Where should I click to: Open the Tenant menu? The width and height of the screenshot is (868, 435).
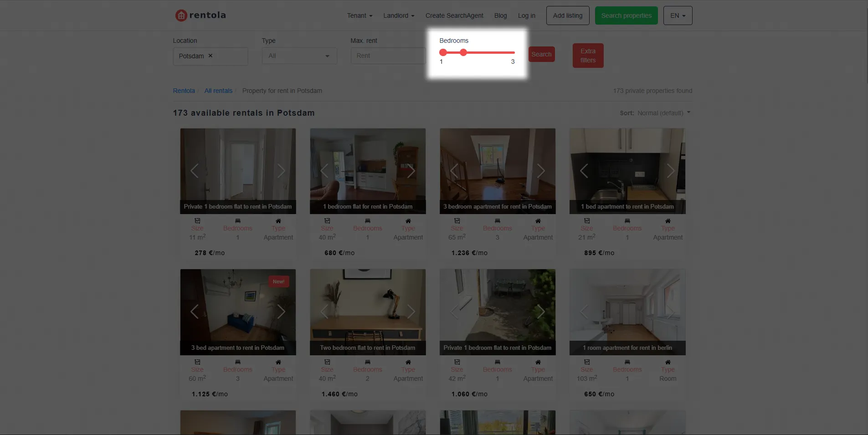(360, 15)
